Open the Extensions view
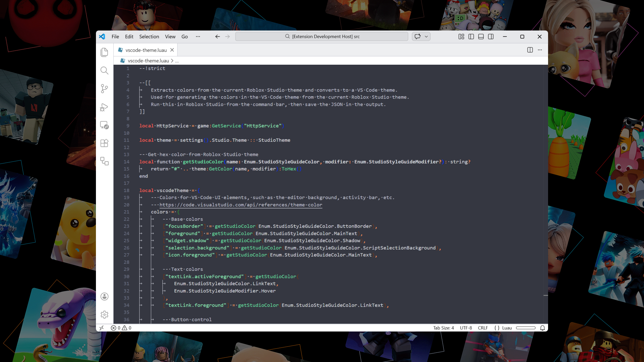The width and height of the screenshot is (644, 362). tap(104, 143)
